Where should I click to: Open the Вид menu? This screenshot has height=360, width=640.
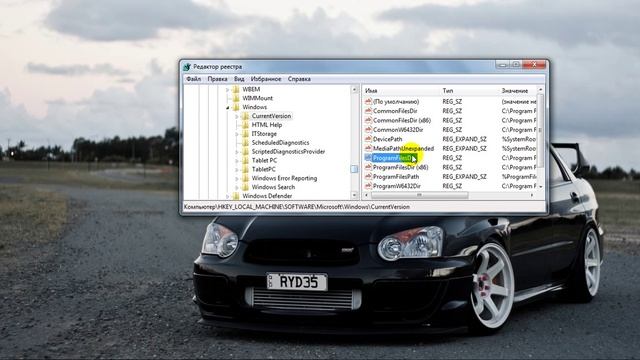tap(239, 79)
